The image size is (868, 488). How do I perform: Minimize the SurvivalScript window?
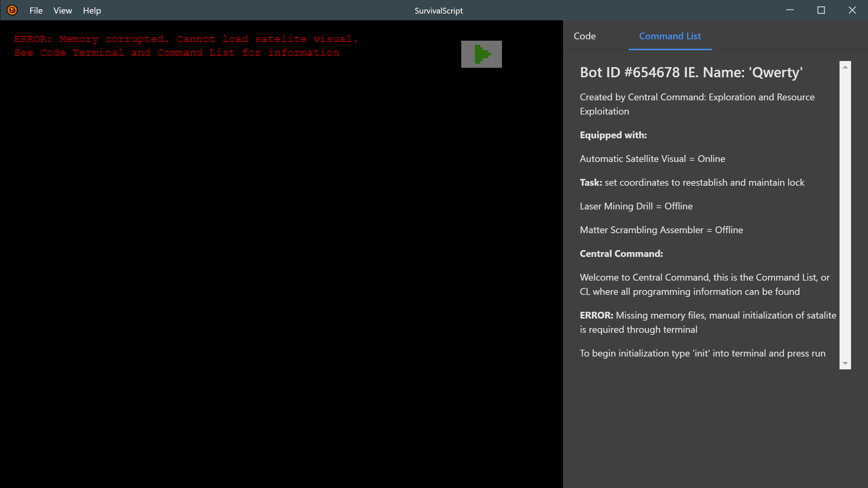click(x=790, y=10)
